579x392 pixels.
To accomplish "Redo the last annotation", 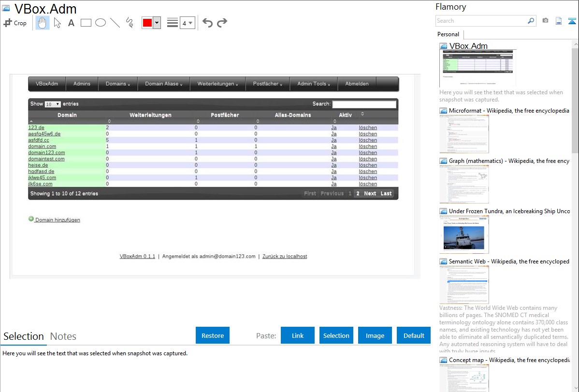I will point(222,23).
